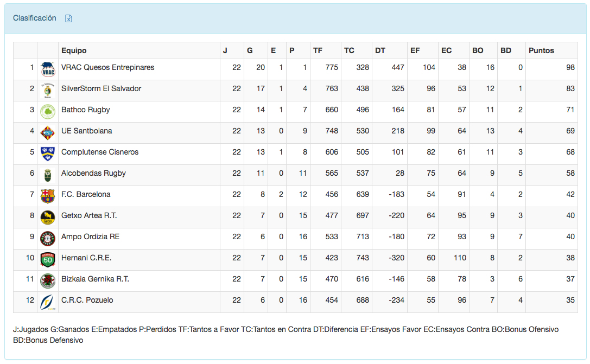Click the Clasificación panel title
Viewport: 590px width, 364px height.
35,18
